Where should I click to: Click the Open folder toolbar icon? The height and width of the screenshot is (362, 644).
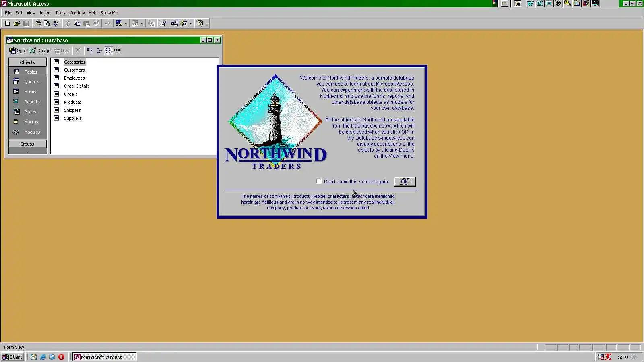click(x=17, y=23)
